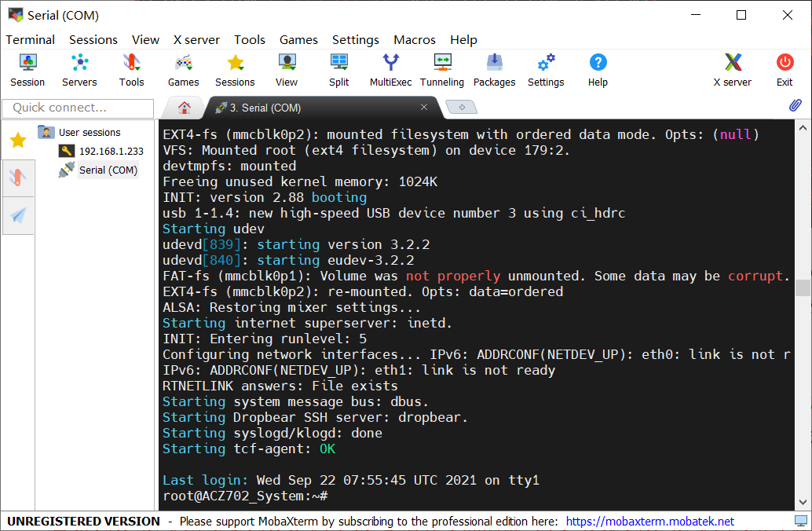Close the 3. Serial (COM) tab

click(x=424, y=108)
